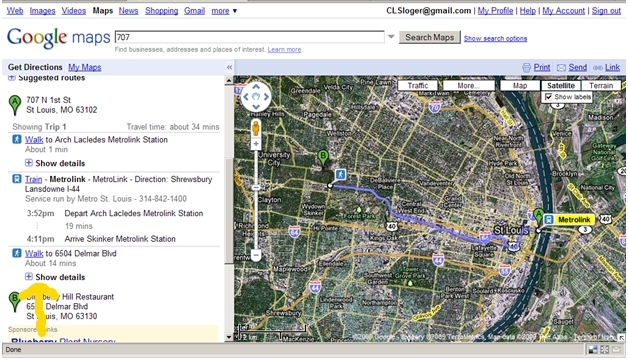Toggle the Show labels checkbox

[x=548, y=97]
